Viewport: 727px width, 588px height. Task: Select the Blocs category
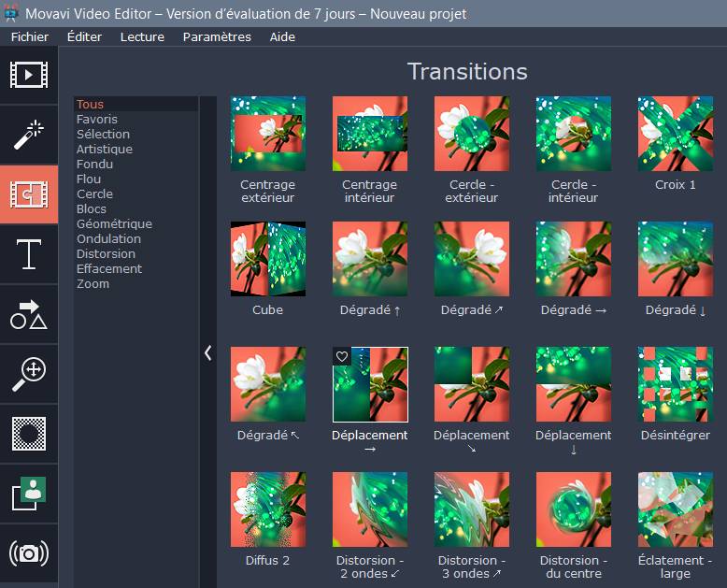pos(135,208)
